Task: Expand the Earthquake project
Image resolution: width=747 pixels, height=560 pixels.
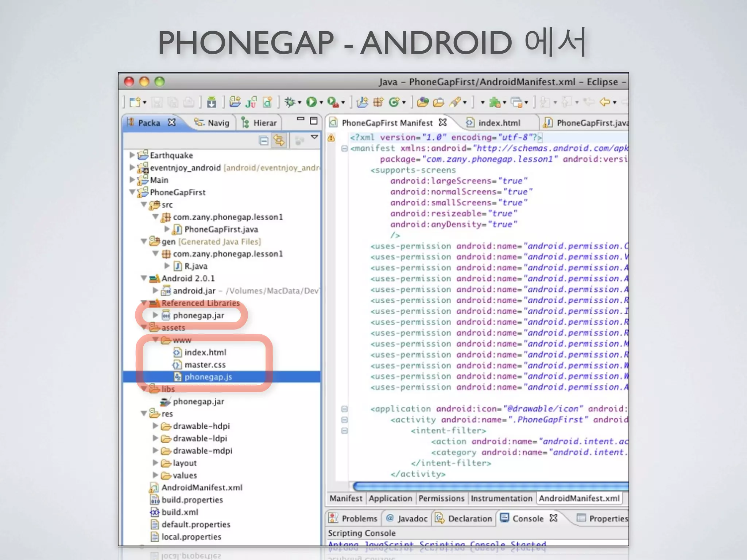Action: (x=132, y=155)
